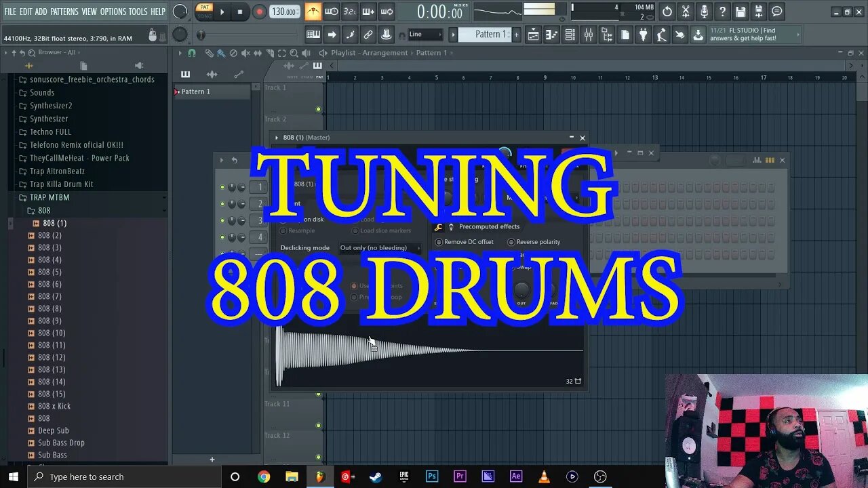This screenshot has height=488, width=868.
Task: Click the render export audio icon
Action: tap(759, 12)
